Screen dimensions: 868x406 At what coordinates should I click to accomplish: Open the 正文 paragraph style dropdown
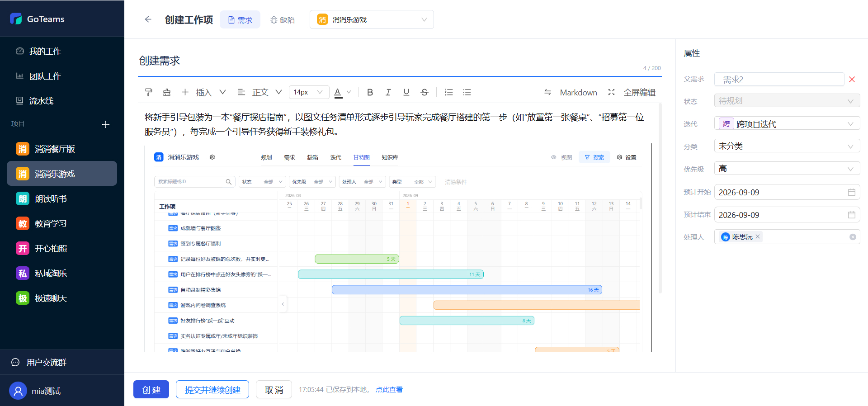tap(260, 92)
